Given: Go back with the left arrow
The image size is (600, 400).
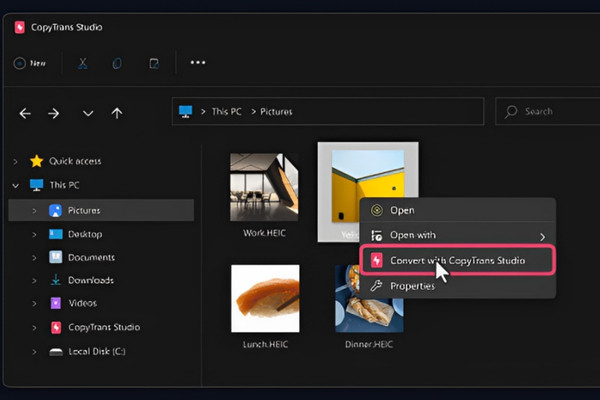Looking at the screenshot, I should tap(25, 113).
